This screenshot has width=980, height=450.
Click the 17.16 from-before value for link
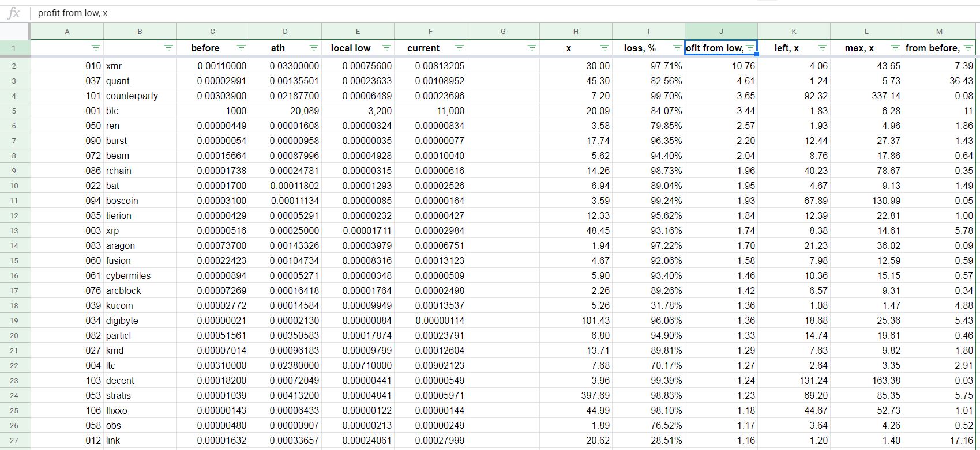939,440
